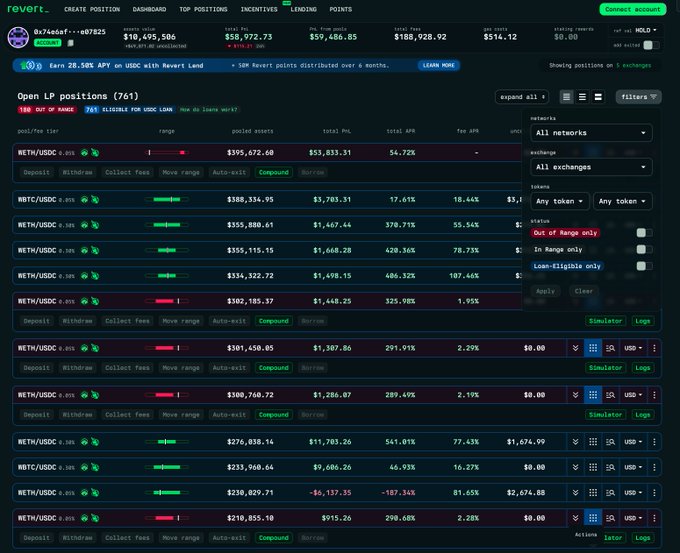Open kebab menu of $233,960.64 position
Image resolution: width=680 pixels, height=553 pixels.
coord(654,467)
